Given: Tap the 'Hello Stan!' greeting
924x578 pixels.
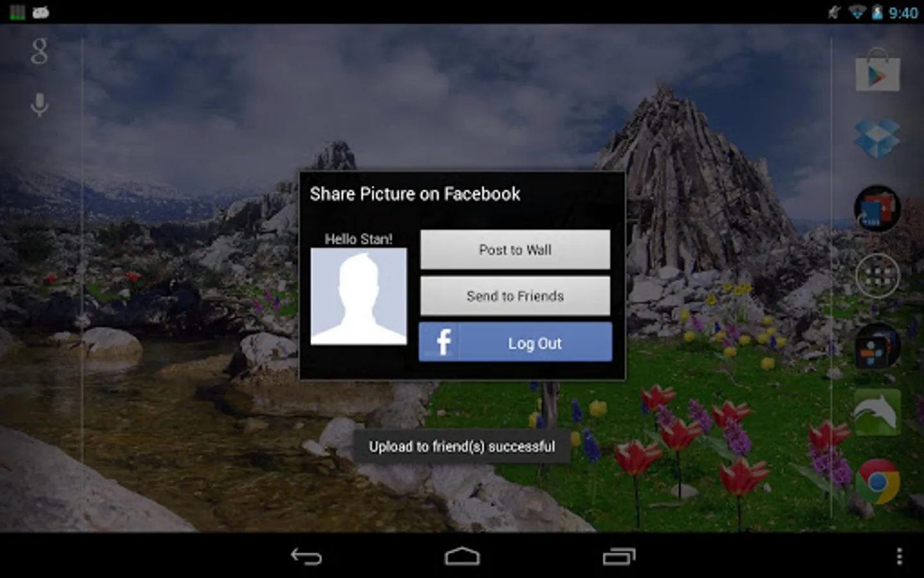Looking at the screenshot, I should [x=359, y=239].
